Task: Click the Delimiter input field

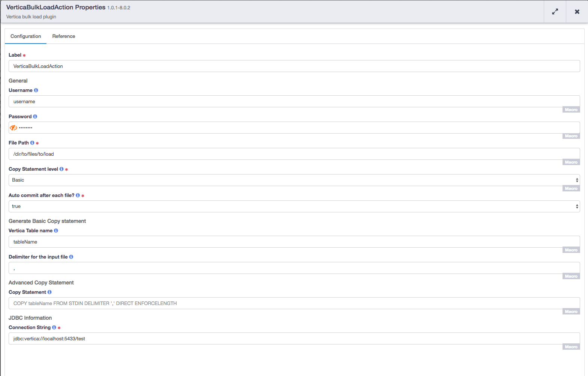Action: pyautogui.click(x=294, y=268)
